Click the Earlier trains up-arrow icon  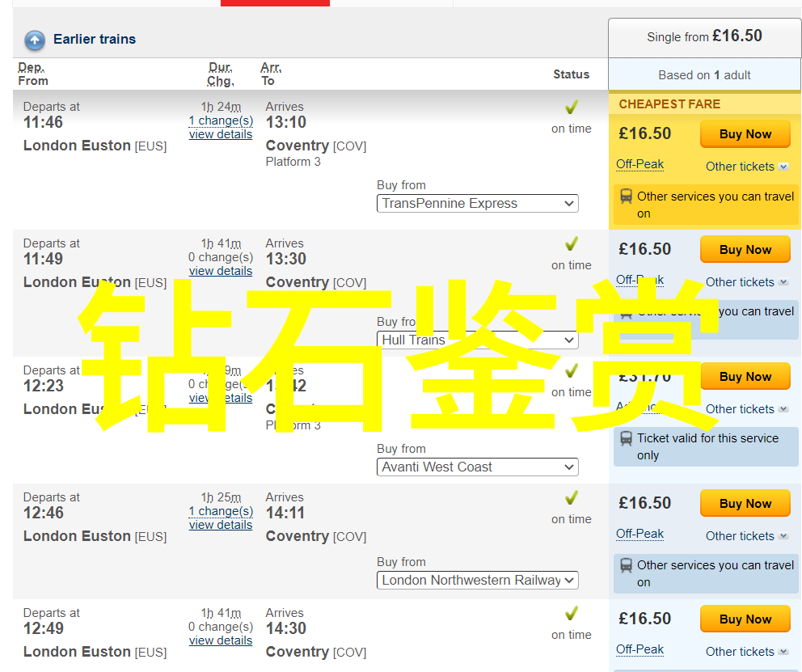tap(35, 40)
